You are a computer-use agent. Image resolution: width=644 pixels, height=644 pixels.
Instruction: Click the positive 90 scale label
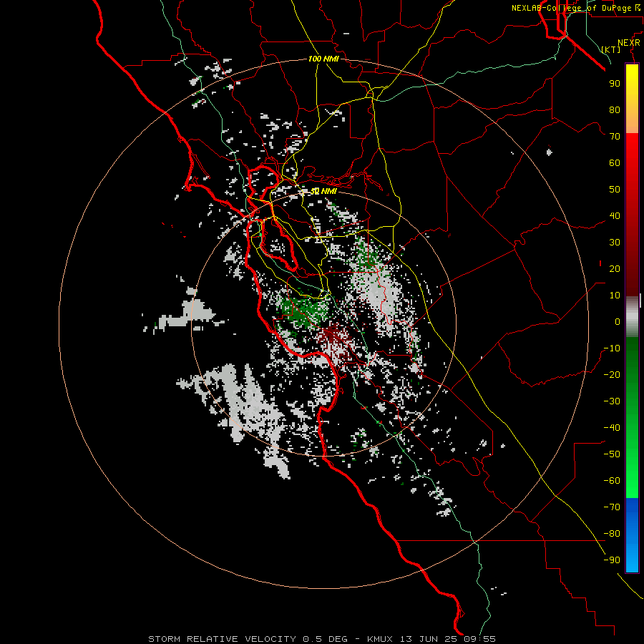615,84
